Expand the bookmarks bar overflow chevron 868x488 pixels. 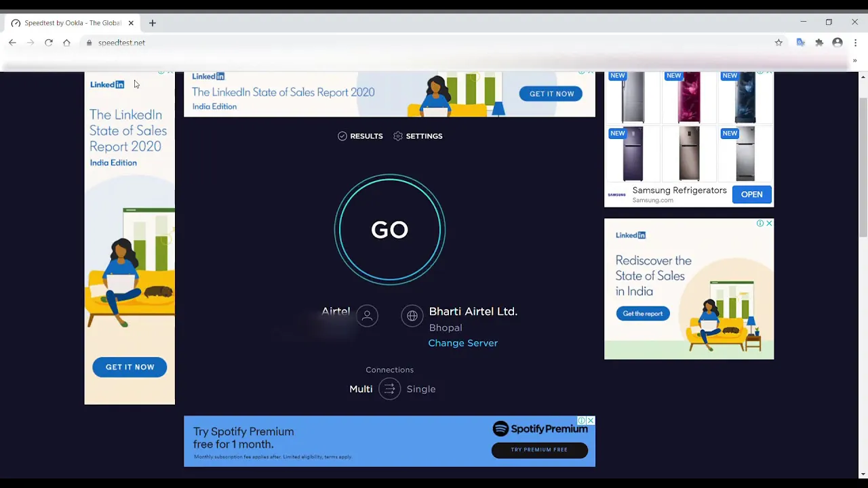click(x=854, y=60)
